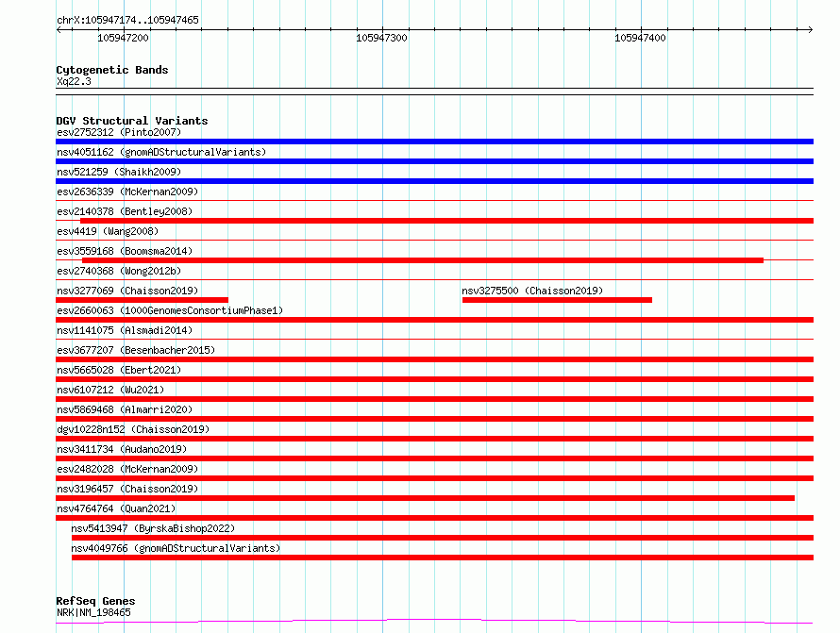Select nsv4764764 (Quan2021) variant label
The image size is (840, 633).
[x=116, y=508]
